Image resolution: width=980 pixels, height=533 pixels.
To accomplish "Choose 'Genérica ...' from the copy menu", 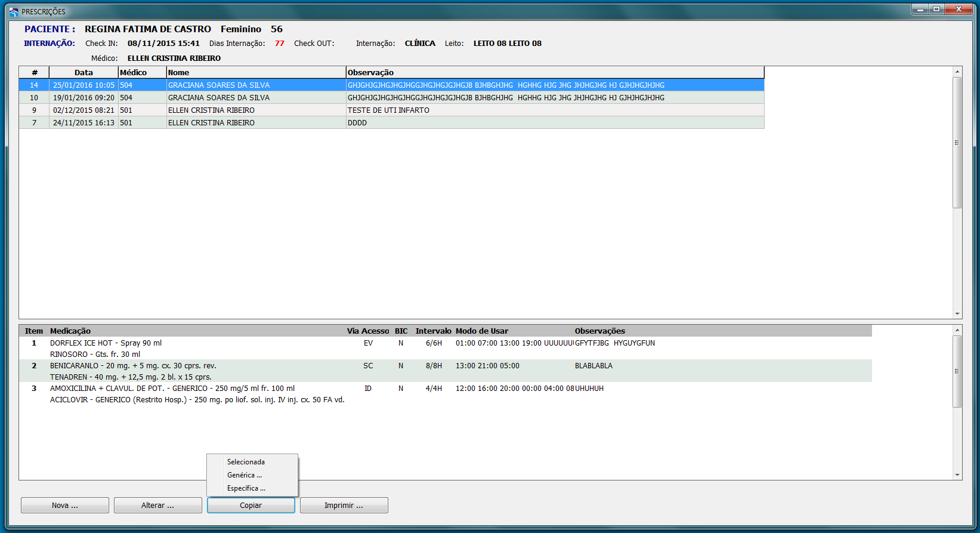I will point(245,475).
